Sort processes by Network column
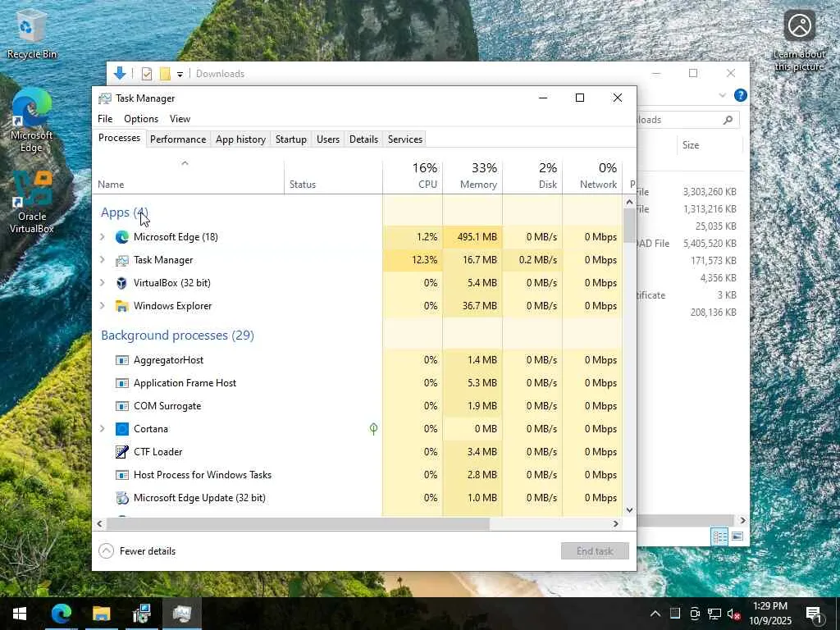 tap(592, 176)
